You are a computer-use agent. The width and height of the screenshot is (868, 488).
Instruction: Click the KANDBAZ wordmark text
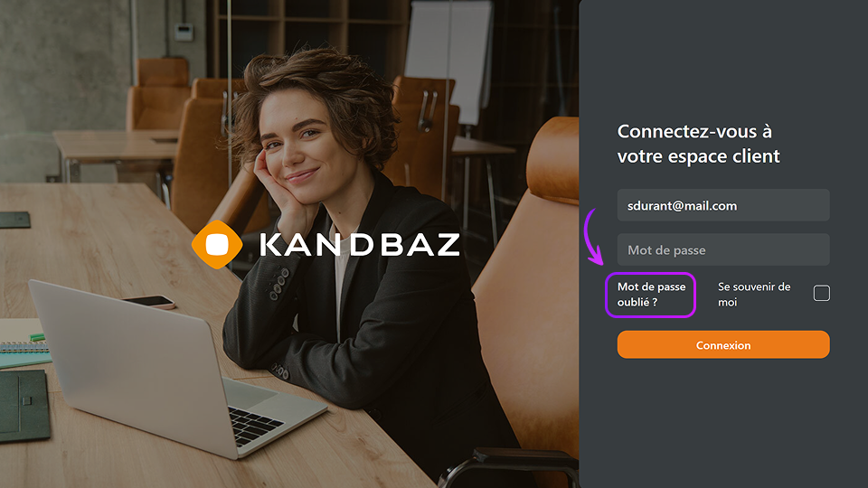tap(359, 245)
